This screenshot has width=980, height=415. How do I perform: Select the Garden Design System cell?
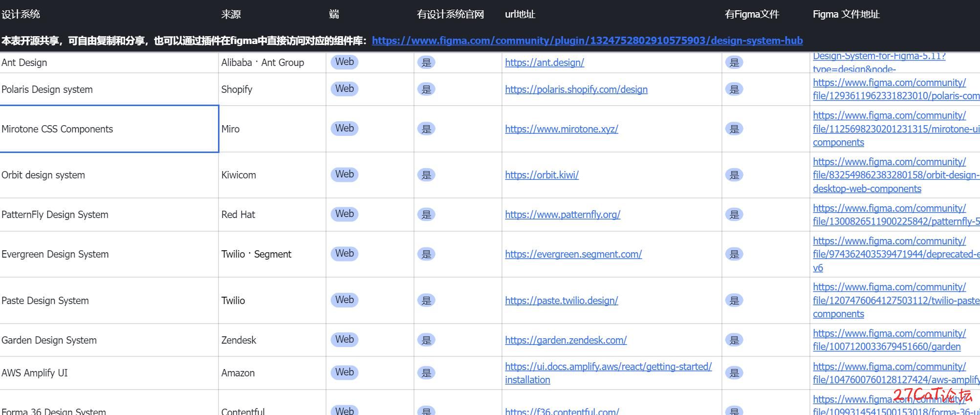[109, 340]
